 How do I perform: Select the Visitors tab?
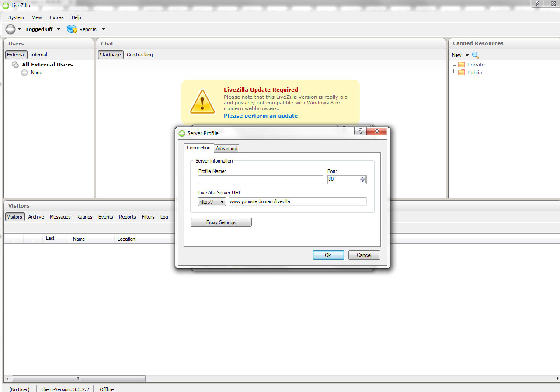point(15,217)
